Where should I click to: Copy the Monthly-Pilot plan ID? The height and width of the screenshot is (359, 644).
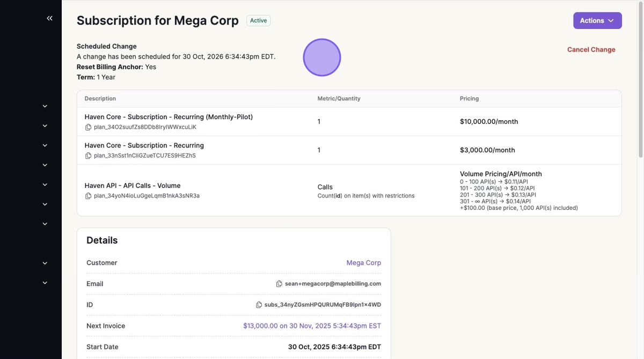[89, 127]
